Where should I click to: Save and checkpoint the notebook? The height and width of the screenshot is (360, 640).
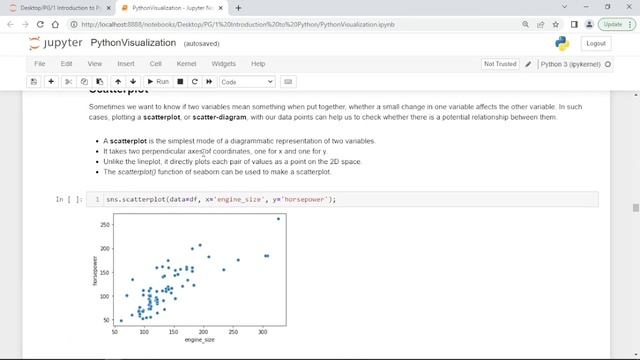(34, 82)
